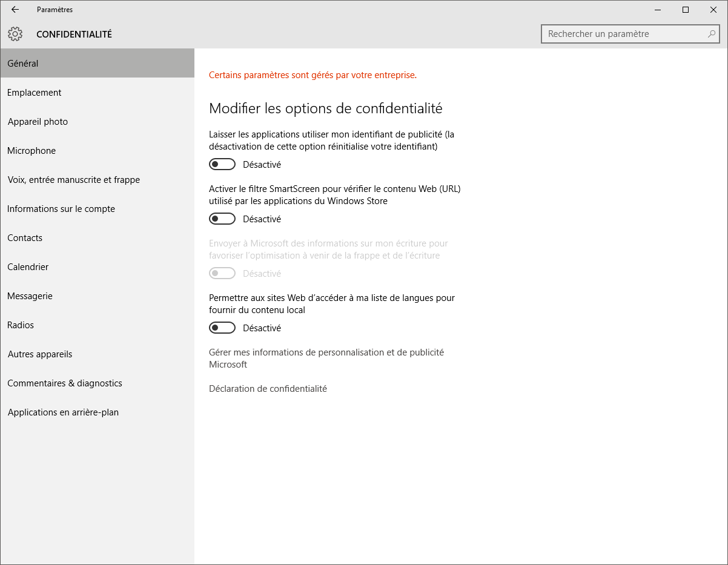Open Gérer mes informations de personnalisation link
Viewport: 728px width, 565px height.
326,352
